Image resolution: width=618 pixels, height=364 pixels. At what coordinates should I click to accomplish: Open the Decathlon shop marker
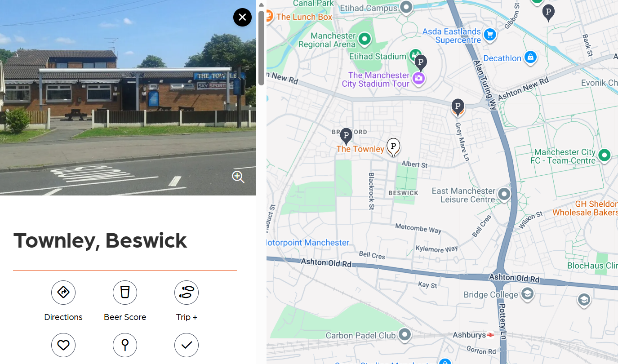click(x=530, y=58)
